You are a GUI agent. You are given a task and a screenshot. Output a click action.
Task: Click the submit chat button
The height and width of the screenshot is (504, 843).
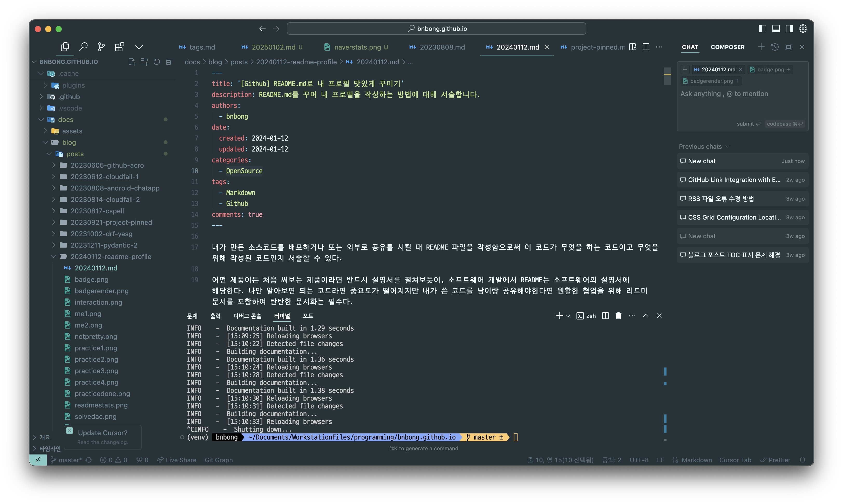coord(748,124)
